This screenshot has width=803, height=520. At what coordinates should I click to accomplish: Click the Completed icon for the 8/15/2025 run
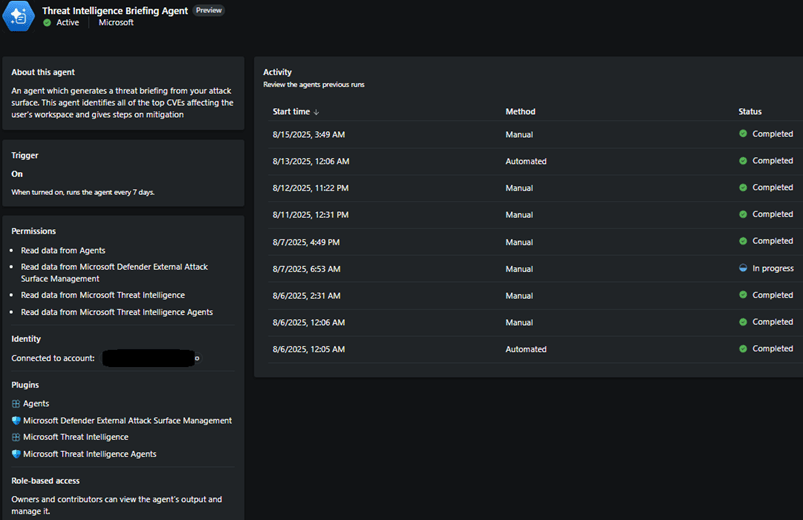743,134
